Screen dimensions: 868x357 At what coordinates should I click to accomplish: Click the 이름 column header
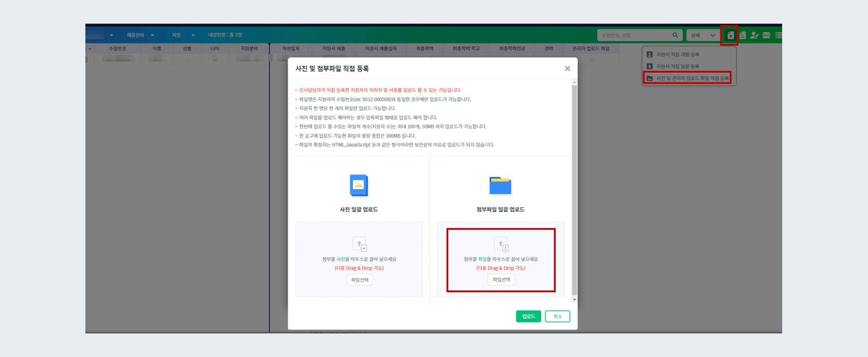point(157,49)
